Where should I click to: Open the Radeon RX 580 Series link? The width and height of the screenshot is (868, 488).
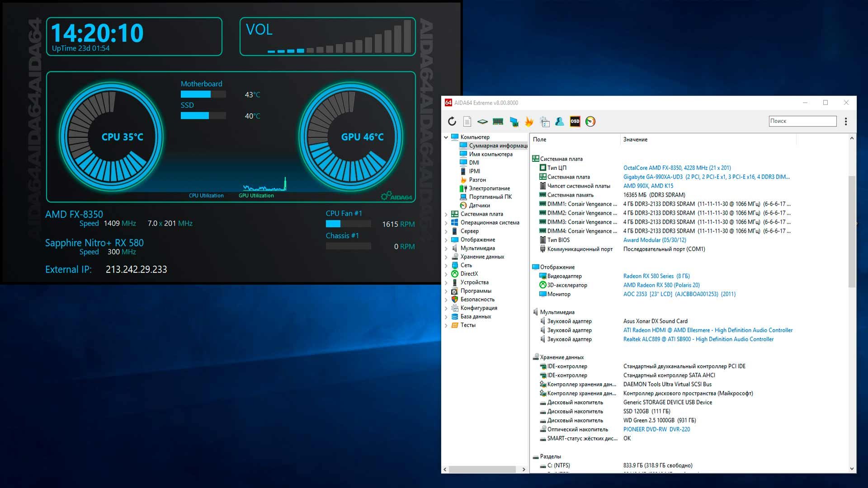[x=656, y=276]
